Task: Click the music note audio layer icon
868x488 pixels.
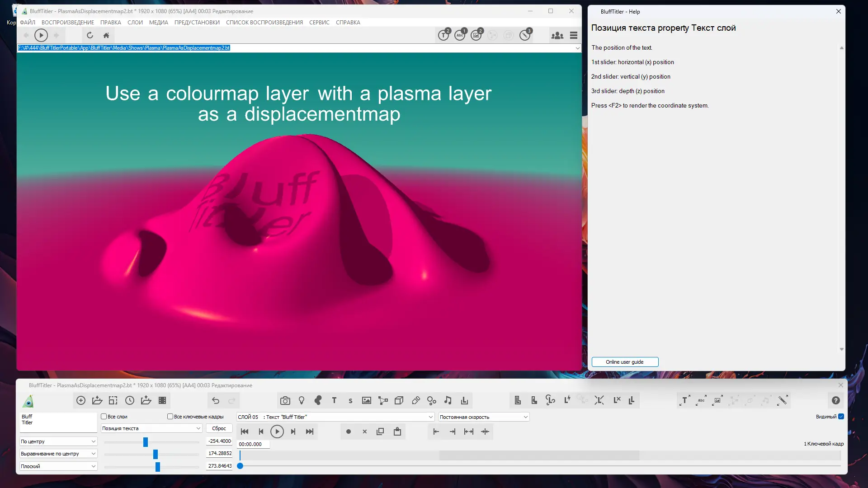Action: [448, 400]
